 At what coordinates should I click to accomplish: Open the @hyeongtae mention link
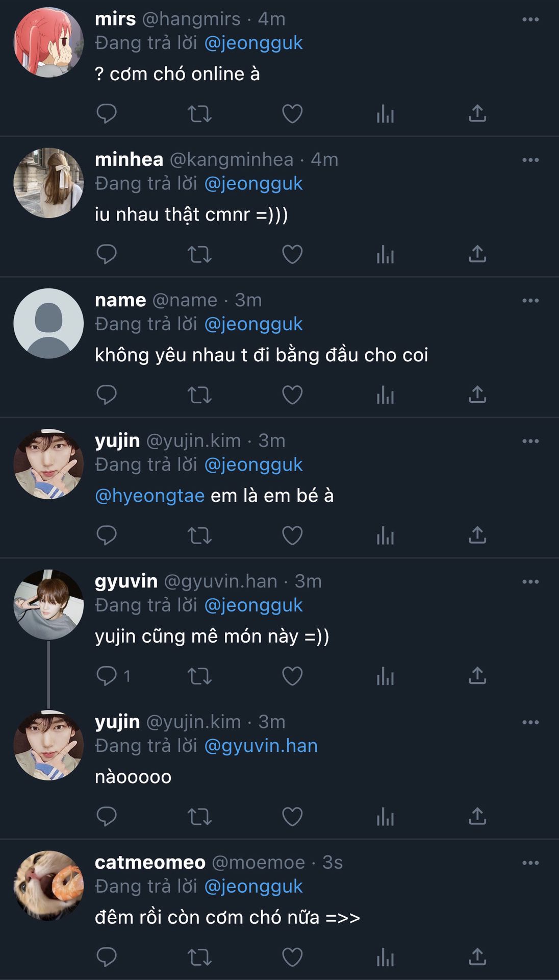(x=150, y=496)
